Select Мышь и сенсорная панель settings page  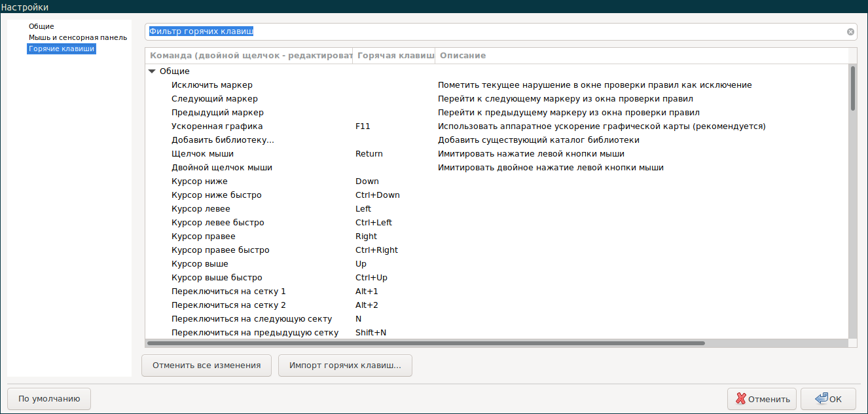77,37
